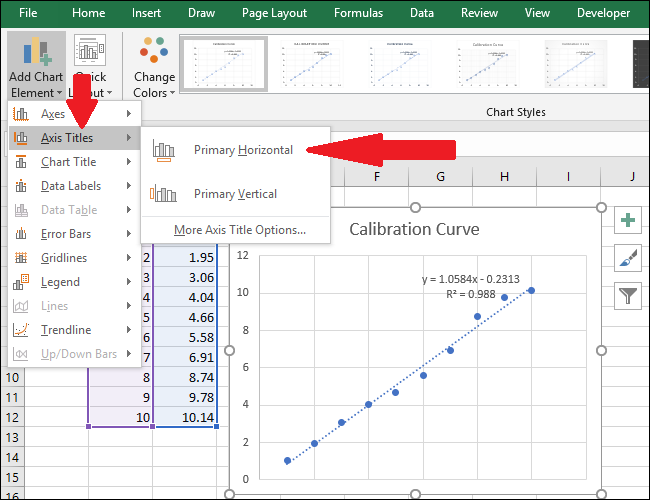Select Chart Title menu entry
Image resolution: width=650 pixels, height=500 pixels.
[75, 162]
